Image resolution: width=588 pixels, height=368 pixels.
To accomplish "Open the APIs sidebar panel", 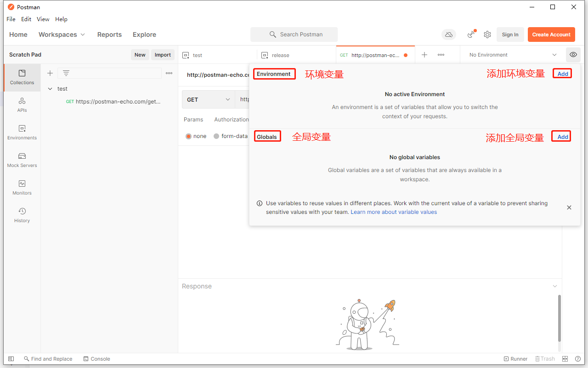I will coord(22,105).
